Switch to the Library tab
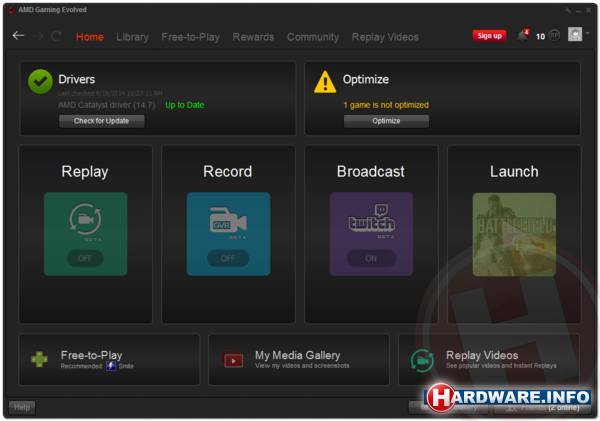 [x=132, y=37]
